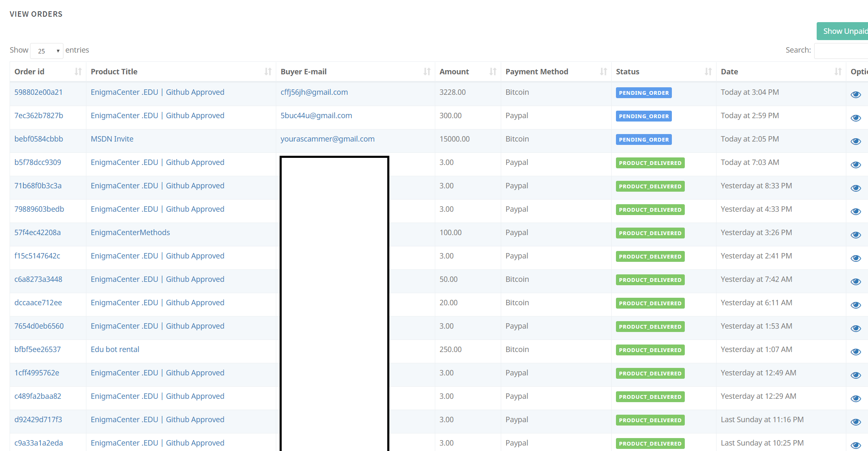
Task: Sort table by Status column
Action: [x=664, y=72]
